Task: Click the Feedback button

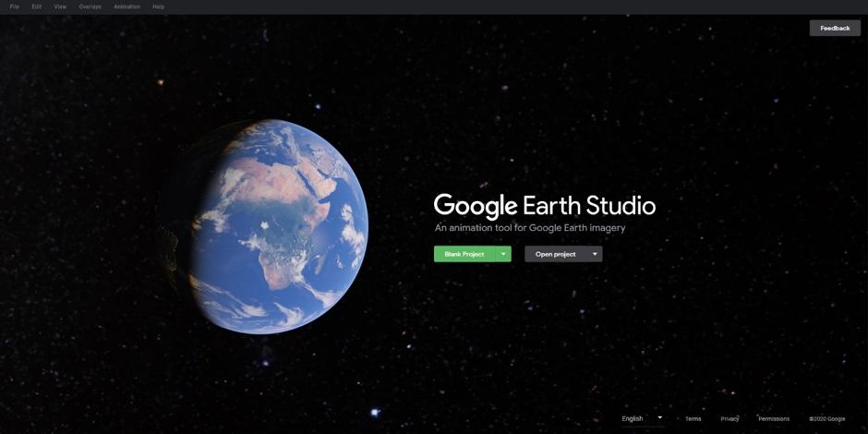Action: (835, 28)
